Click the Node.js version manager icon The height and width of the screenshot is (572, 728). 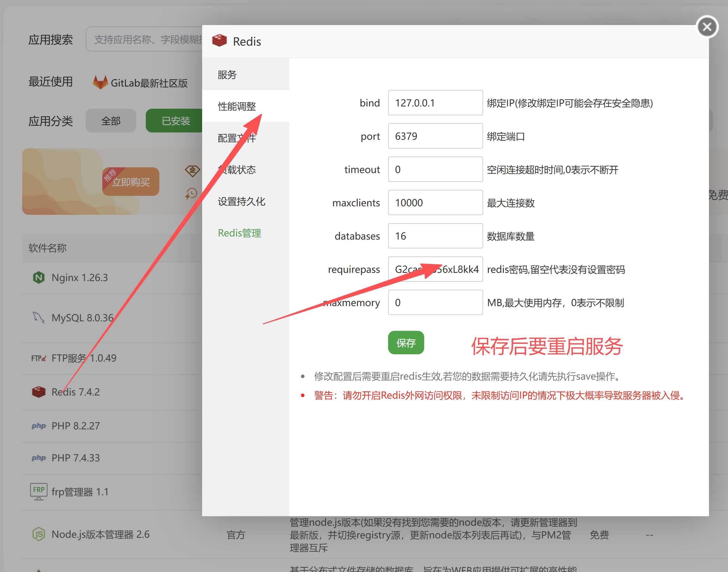tap(39, 534)
